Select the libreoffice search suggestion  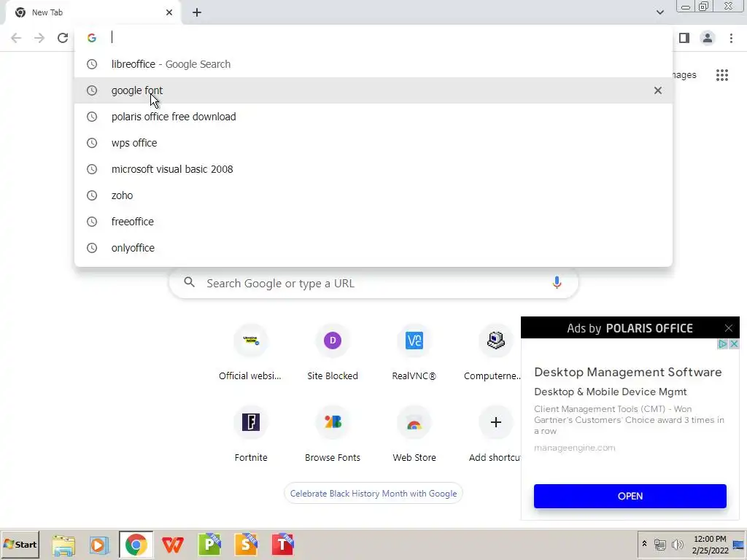[373, 64]
